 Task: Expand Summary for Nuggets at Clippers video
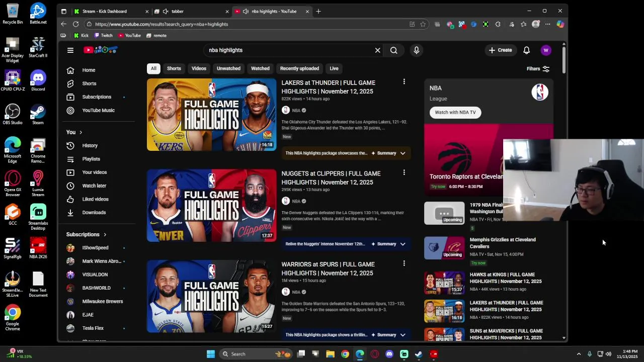pos(388,244)
